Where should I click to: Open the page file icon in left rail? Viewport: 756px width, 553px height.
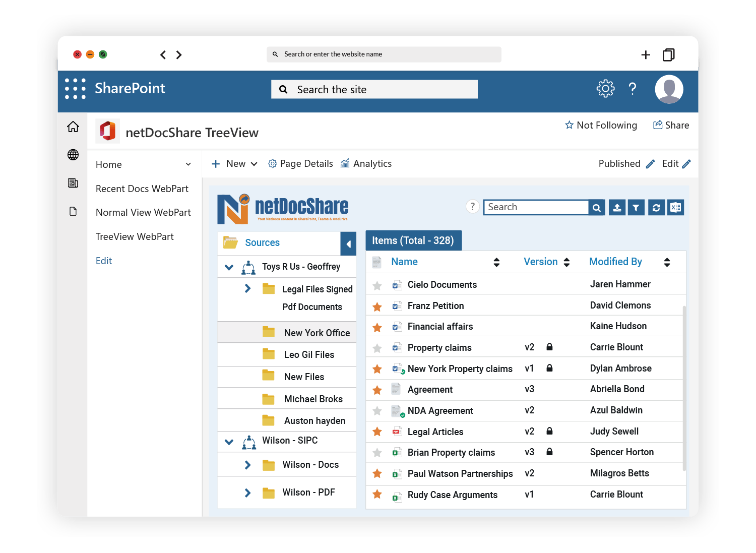click(x=73, y=211)
